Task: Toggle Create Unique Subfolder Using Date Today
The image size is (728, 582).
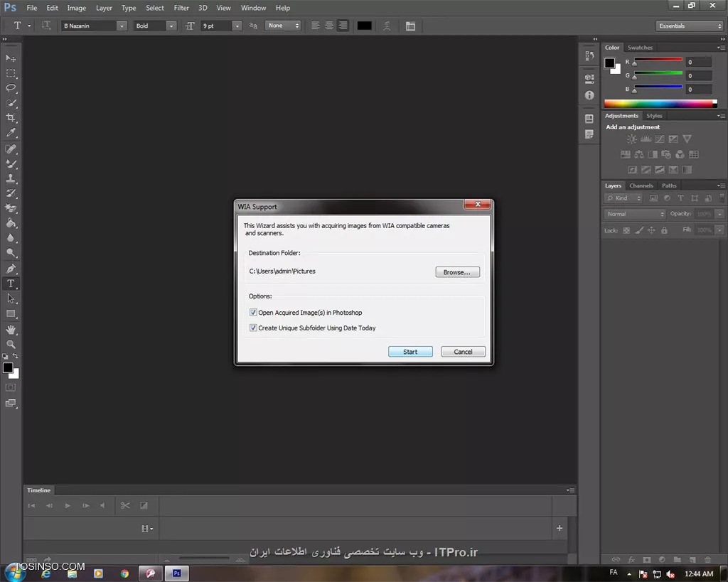Action: pos(253,328)
